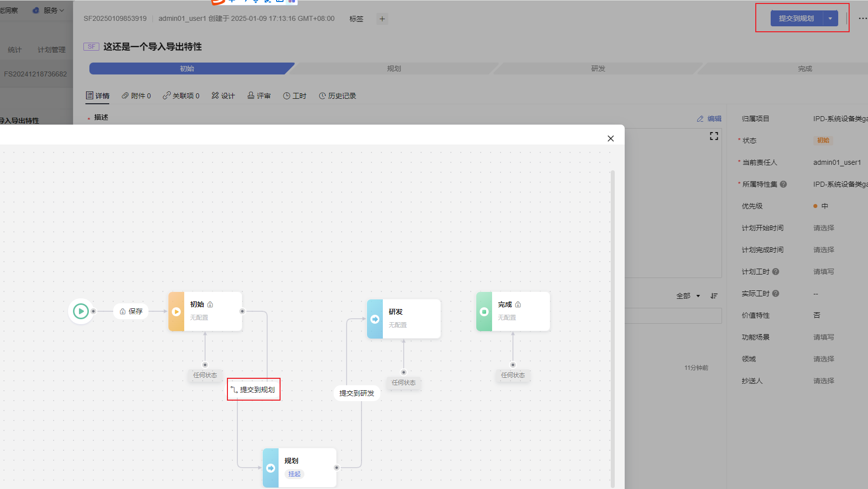Click the SF type badge icon

coord(91,47)
